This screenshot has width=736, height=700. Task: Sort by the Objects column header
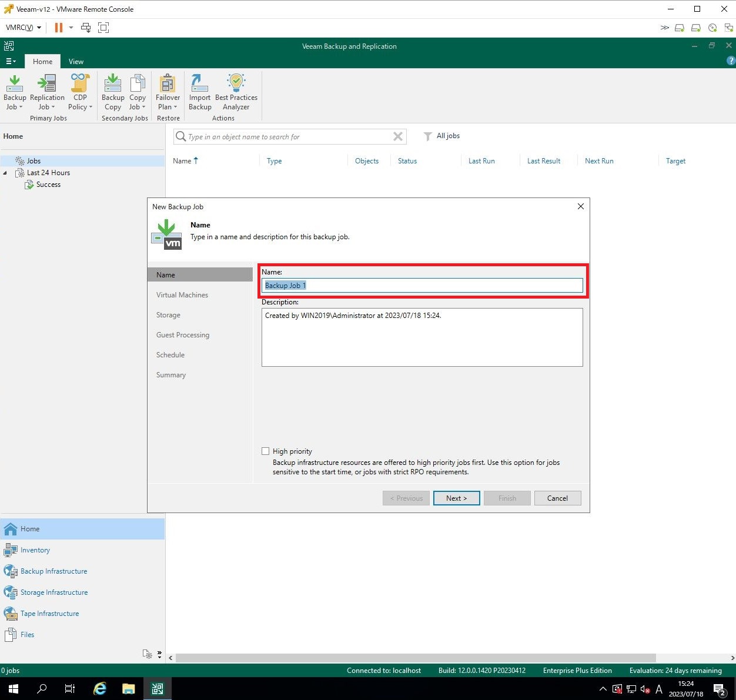click(x=367, y=160)
